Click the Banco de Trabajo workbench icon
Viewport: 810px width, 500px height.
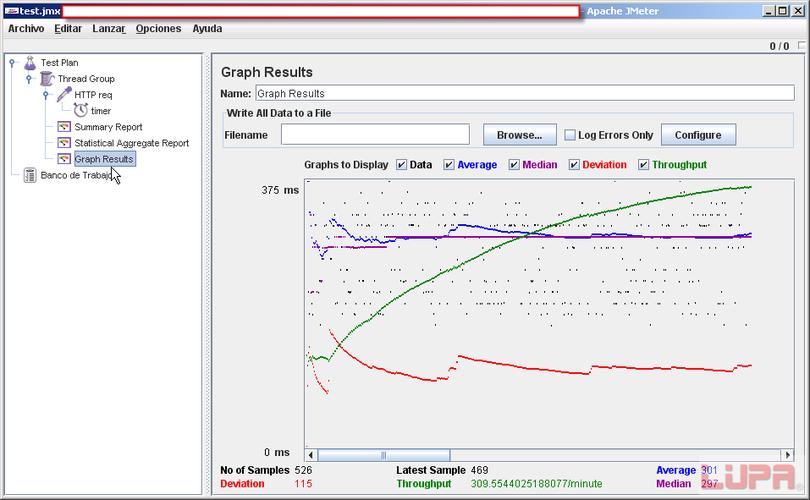(30, 175)
